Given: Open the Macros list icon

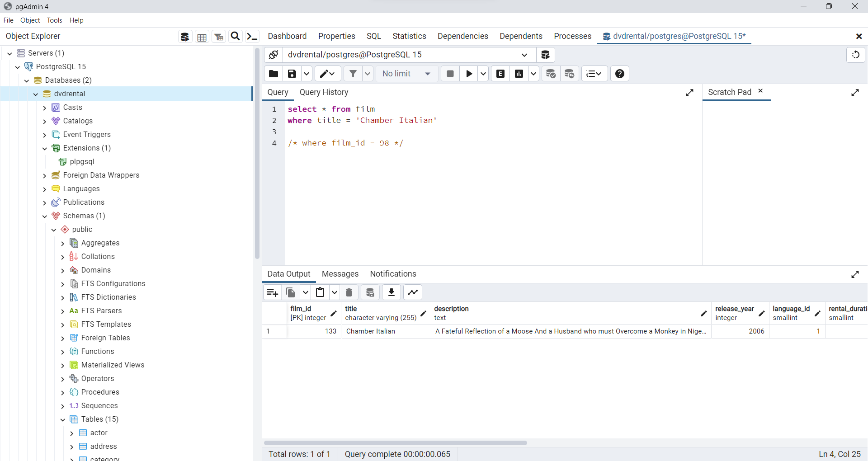Looking at the screenshot, I should coord(594,74).
